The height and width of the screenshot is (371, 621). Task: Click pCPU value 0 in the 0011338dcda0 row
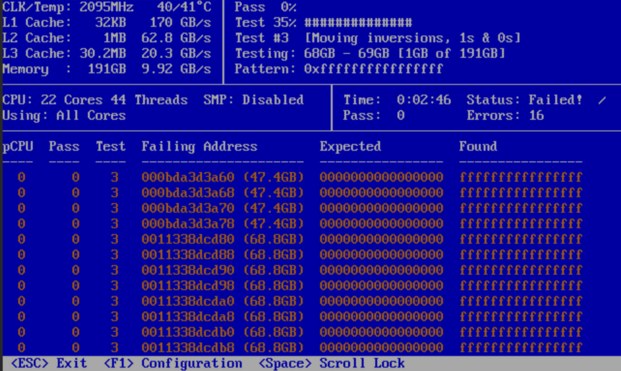21,301
